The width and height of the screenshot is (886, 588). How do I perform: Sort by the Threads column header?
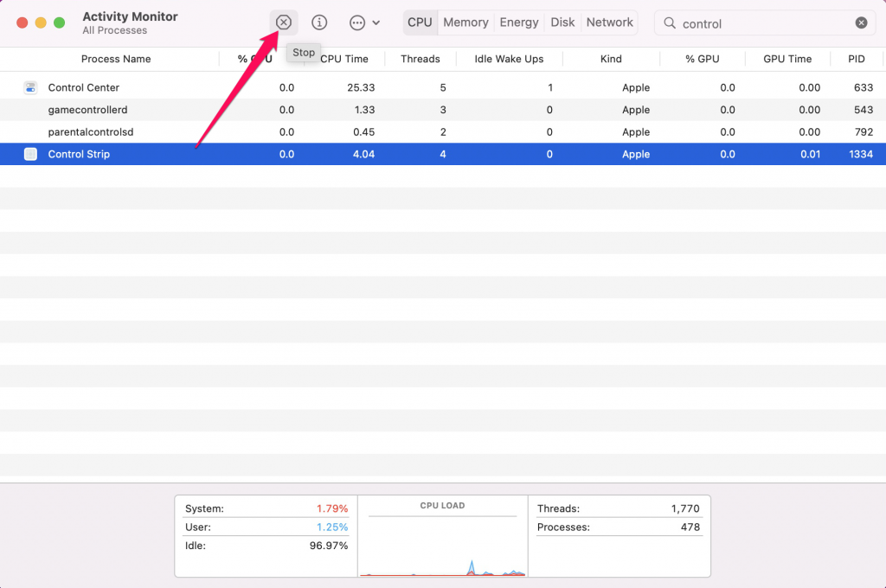tap(420, 59)
